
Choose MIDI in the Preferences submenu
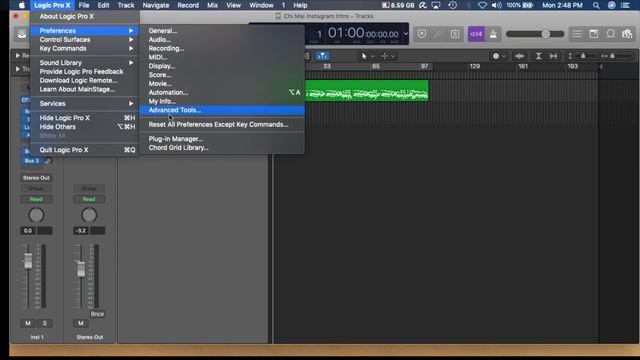coord(222,57)
